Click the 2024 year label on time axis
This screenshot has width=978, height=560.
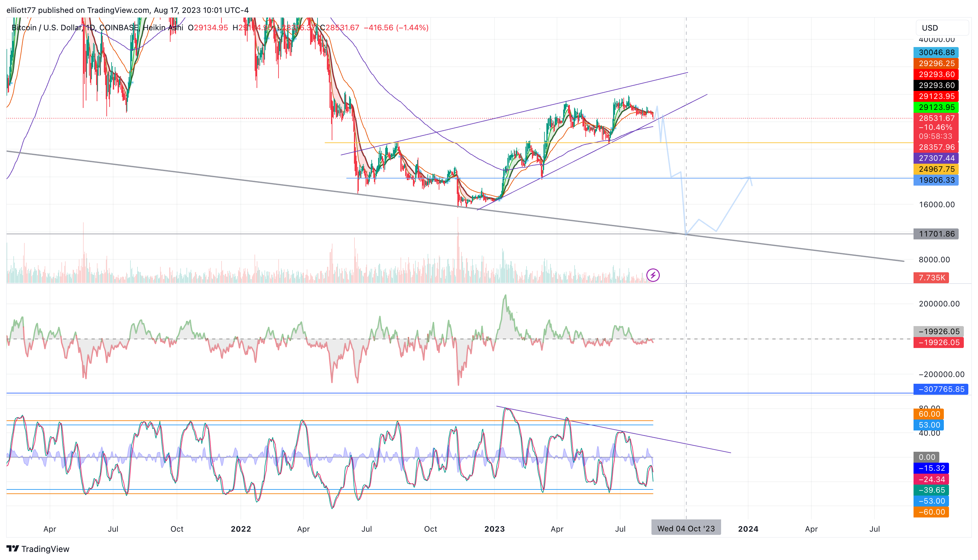748,529
